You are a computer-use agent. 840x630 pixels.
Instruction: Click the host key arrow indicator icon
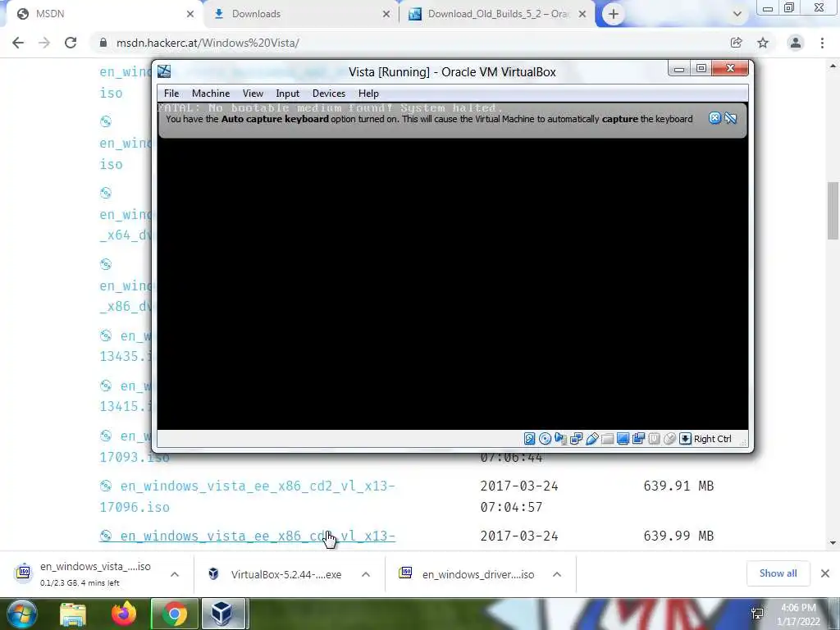click(x=685, y=439)
